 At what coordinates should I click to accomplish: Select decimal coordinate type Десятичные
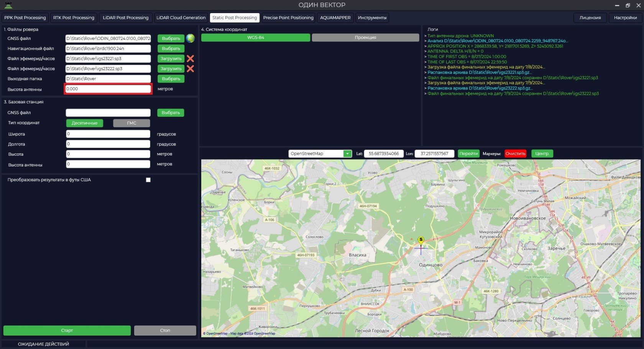coord(85,123)
